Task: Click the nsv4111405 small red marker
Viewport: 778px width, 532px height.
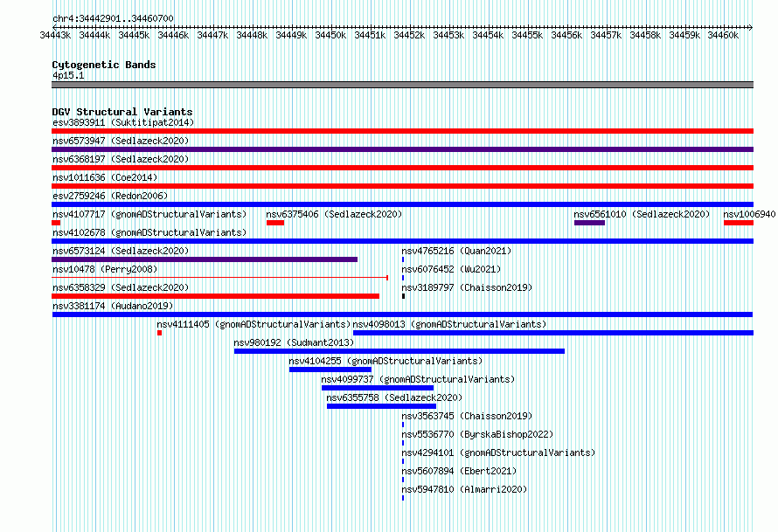Action: pyautogui.click(x=159, y=333)
